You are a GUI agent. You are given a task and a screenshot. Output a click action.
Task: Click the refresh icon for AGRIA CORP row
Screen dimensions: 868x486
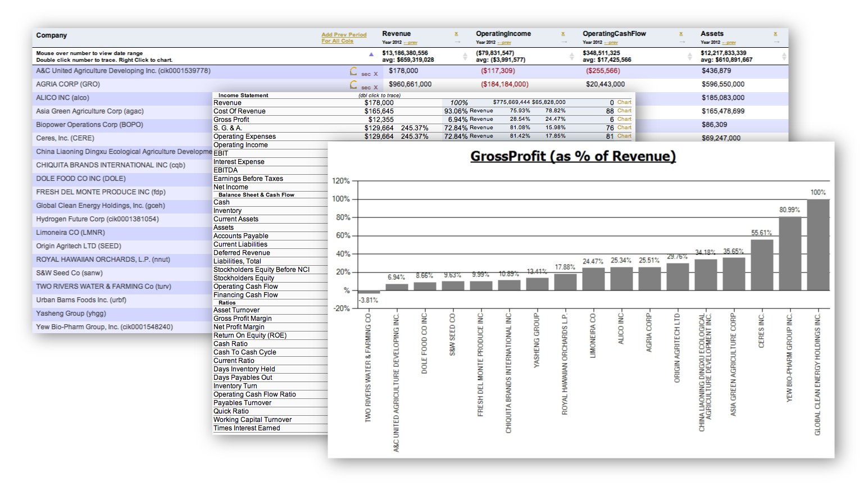click(x=353, y=85)
